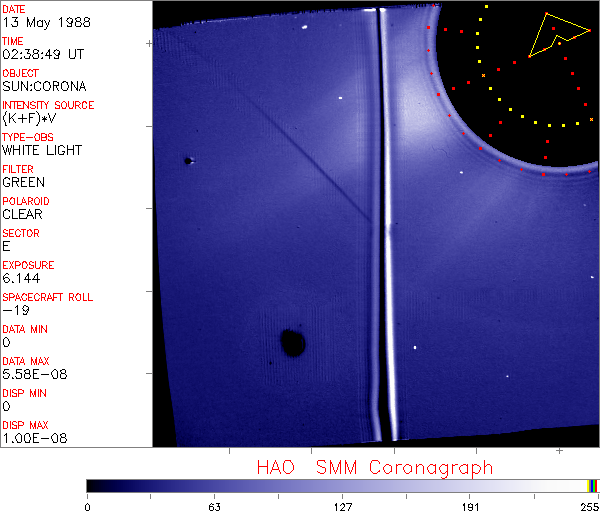
Task: Select the (K+F)*V intensity value
Action: (29, 119)
